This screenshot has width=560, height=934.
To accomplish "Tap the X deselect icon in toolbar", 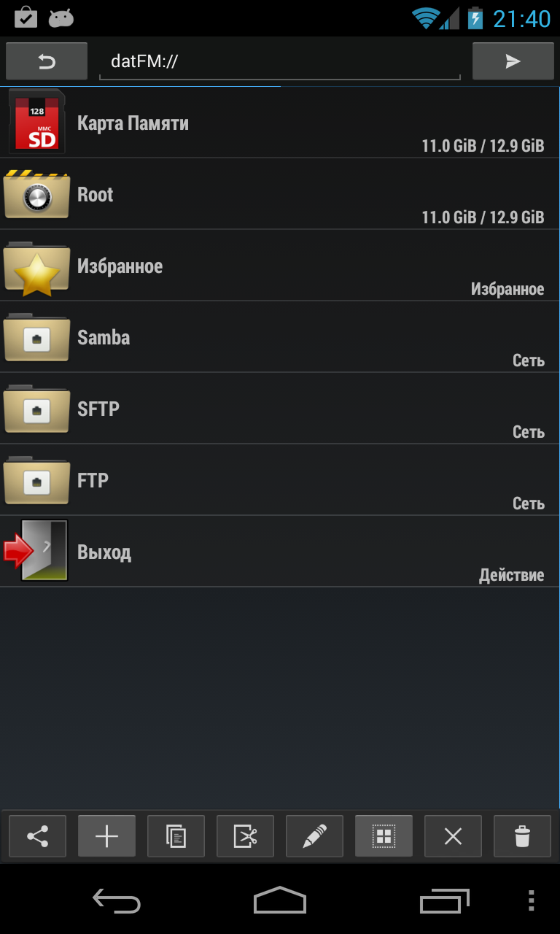I will pos(453,836).
